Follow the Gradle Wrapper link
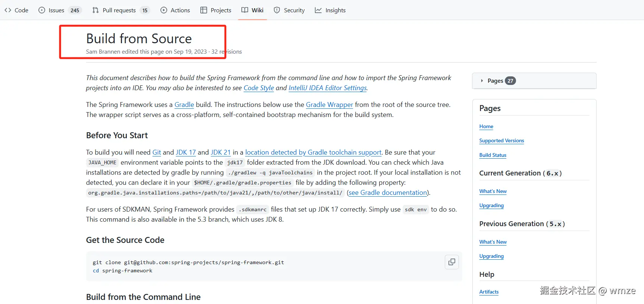The height and width of the screenshot is (304, 644). coord(329,105)
